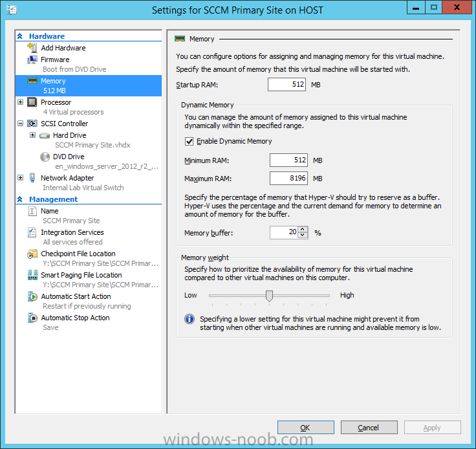Image resolution: width=476 pixels, height=449 pixels.
Task: Click the Hard Drive icon
Action: (45, 135)
